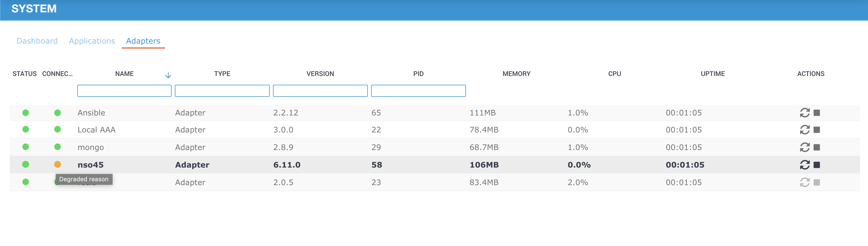Click the version 2.2.12 cell
This screenshot has width=868, height=246.
[x=286, y=113]
